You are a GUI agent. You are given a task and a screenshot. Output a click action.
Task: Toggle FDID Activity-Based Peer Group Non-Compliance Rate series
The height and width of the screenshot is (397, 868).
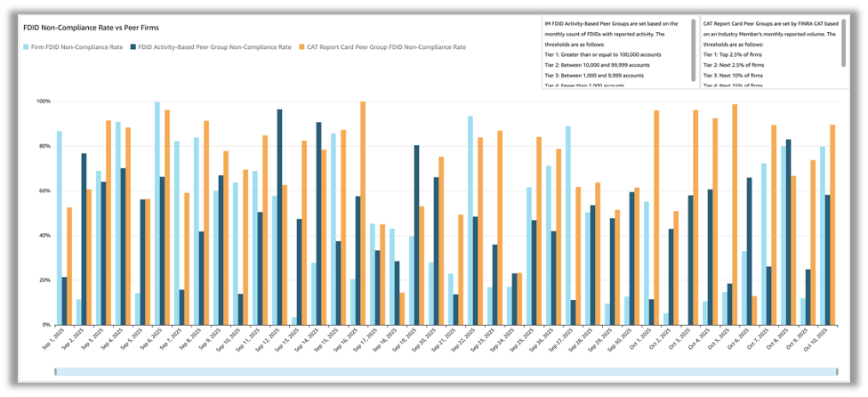coord(214,46)
